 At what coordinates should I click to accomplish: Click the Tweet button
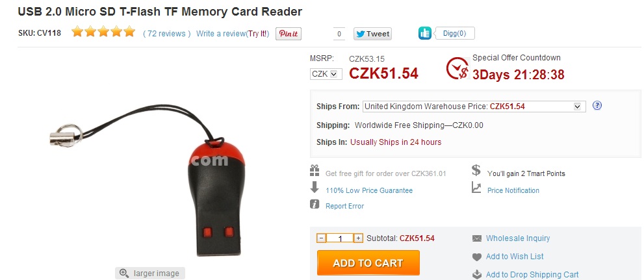click(372, 34)
